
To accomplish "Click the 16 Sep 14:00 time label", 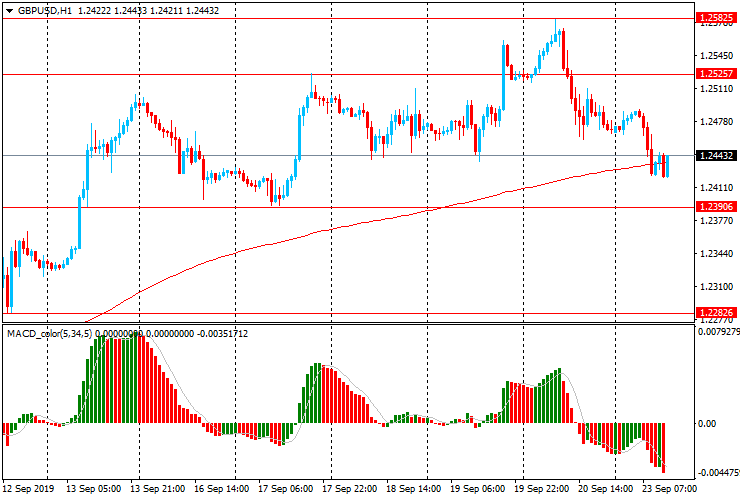I will [222, 489].
